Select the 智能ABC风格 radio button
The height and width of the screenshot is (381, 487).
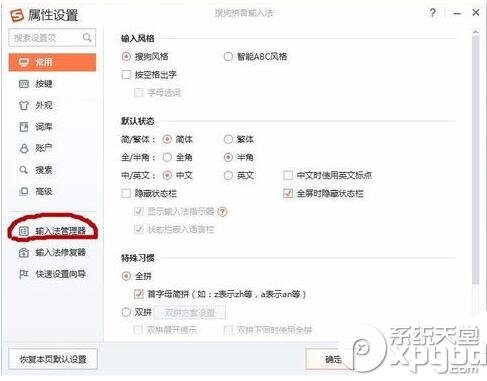tap(228, 56)
